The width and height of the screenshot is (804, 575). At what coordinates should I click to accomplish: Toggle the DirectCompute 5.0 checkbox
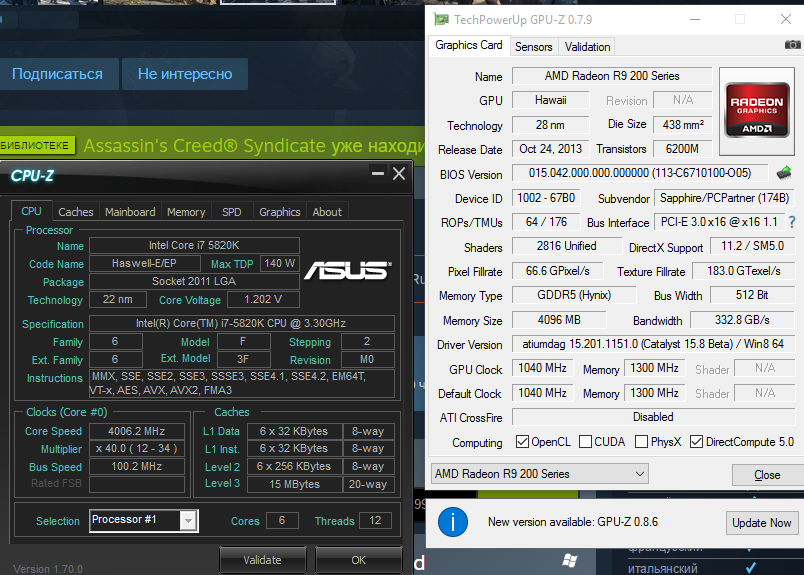(x=696, y=442)
